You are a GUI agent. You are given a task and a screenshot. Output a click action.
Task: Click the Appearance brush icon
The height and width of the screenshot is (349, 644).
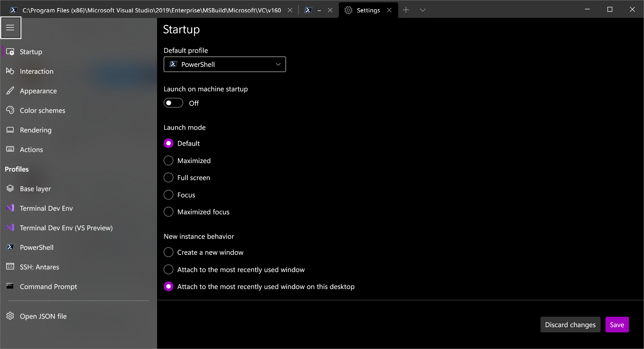pos(10,91)
